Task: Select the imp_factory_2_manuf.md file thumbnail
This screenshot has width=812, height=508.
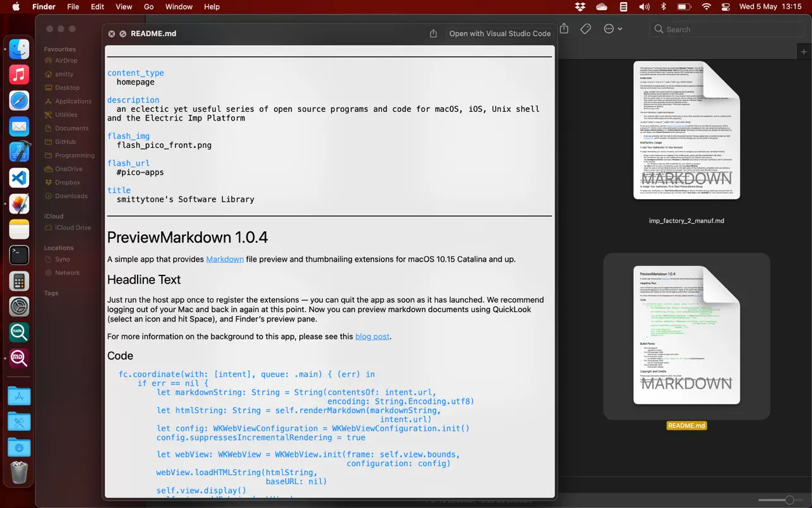Action: pos(686,131)
